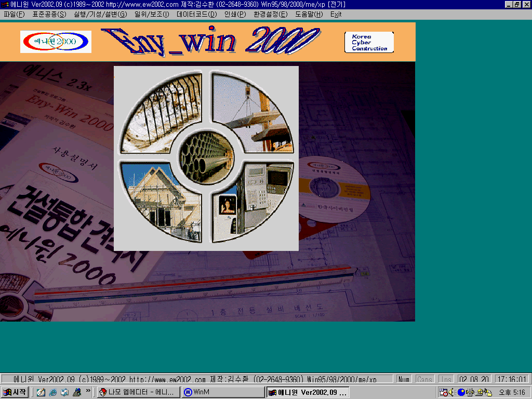Open the 실행/기성/설변(G) menu
Viewport: 532px width, 399px height.
(100, 14)
